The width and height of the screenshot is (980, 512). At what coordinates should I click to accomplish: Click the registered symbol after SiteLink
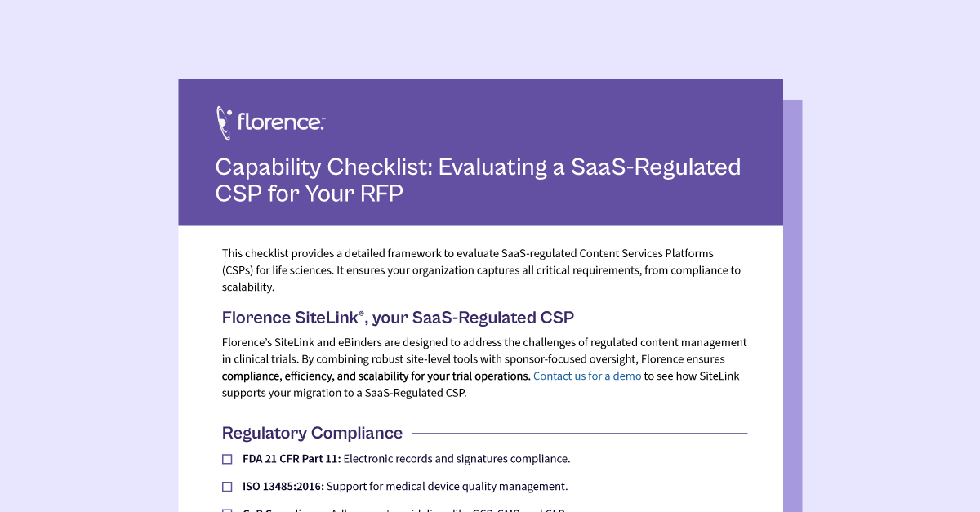click(361, 313)
